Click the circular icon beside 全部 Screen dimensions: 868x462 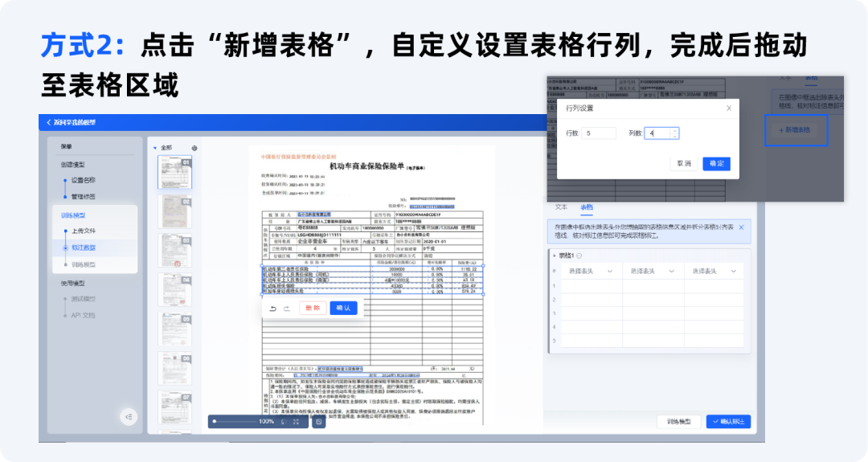pos(194,149)
